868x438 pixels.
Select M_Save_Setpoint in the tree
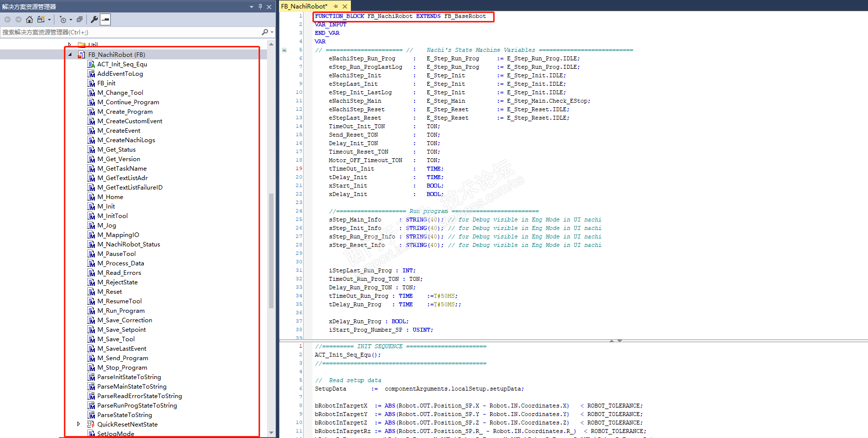tap(122, 330)
